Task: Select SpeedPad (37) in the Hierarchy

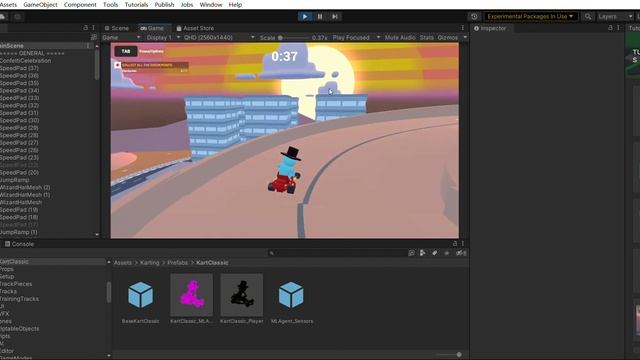Action: [19, 68]
